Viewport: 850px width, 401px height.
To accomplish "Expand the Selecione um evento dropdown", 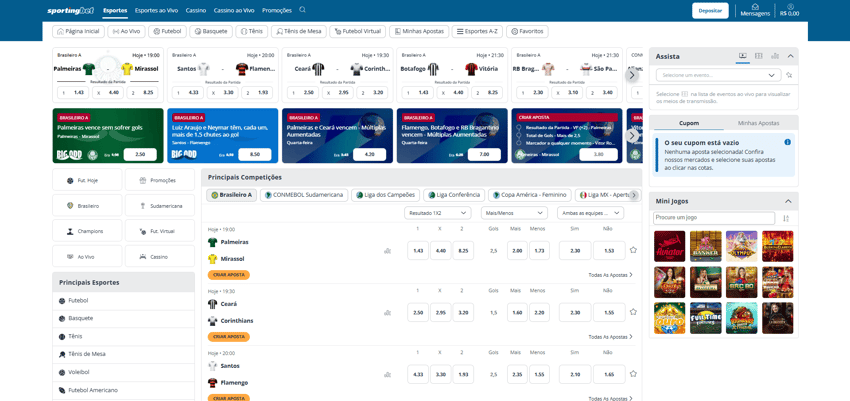I will 718,75.
